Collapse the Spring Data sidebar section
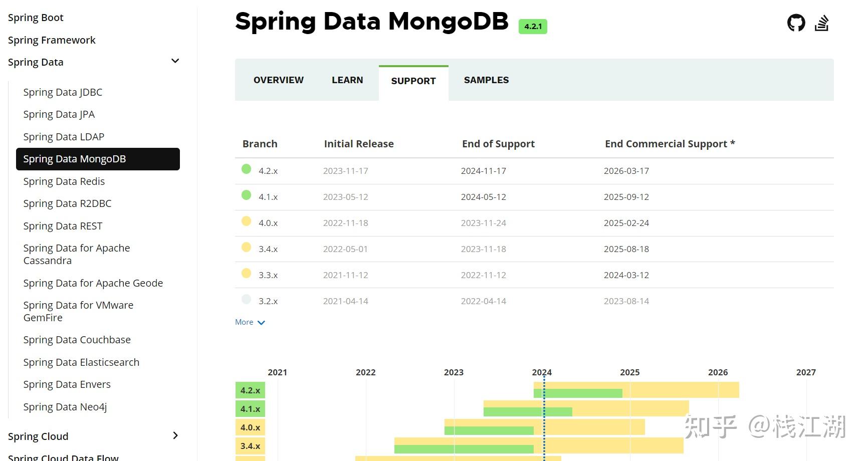Image resolution: width=868 pixels, height=461 pixels. pos(175,61)
